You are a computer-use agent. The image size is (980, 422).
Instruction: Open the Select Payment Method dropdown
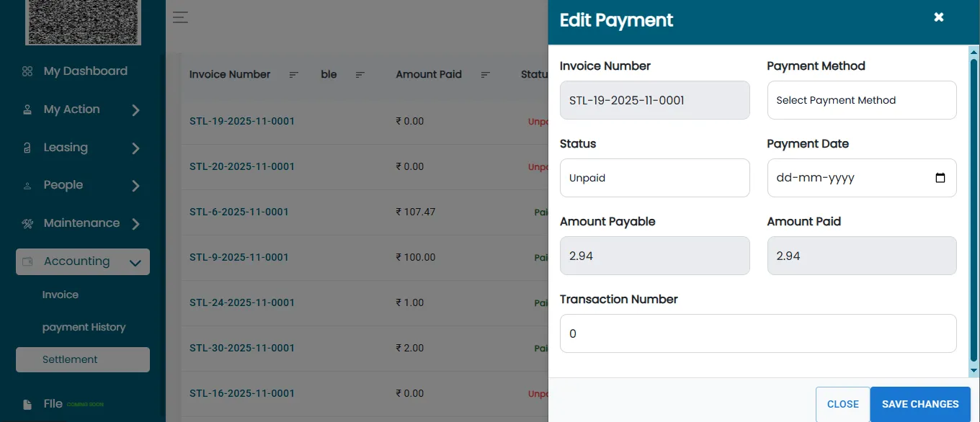point(862,100)
